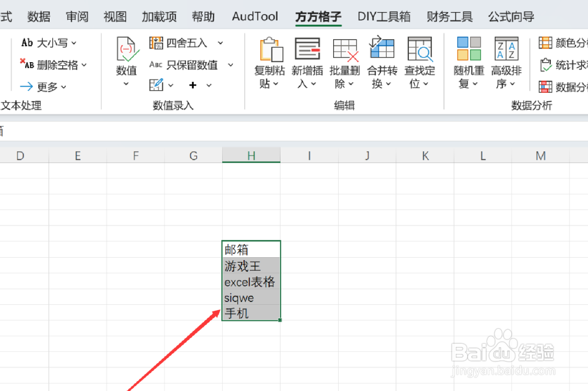Viewport: 588px width, 391px height.
Task: Click the 删除空格 remove spaces icon
Action: pyautogui.click(x=27, y=65)
